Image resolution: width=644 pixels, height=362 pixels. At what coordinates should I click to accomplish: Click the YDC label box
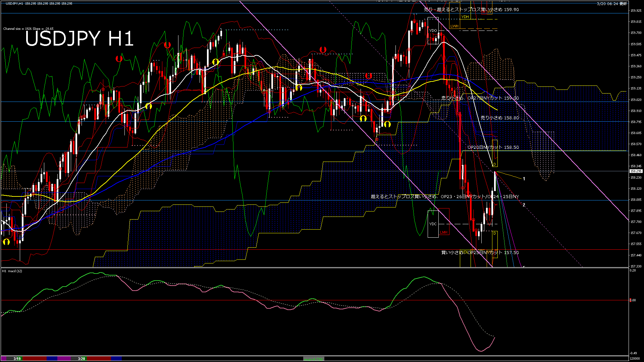(x=433, y=224)
